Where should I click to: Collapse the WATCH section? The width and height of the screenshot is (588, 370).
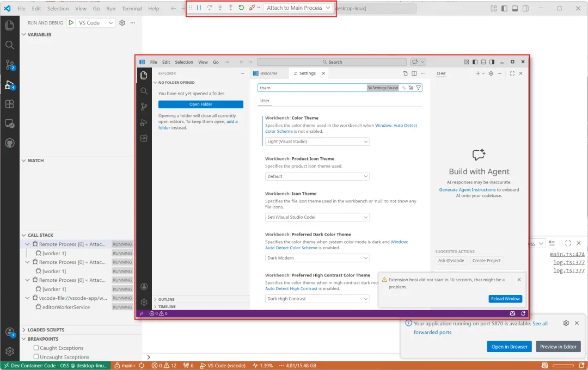click(x=35, y=161)
